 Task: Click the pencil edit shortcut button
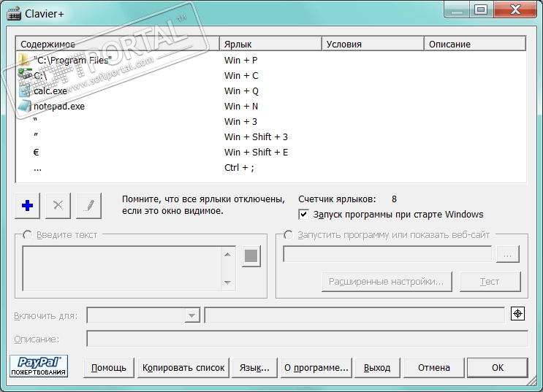tap(88, 206)
